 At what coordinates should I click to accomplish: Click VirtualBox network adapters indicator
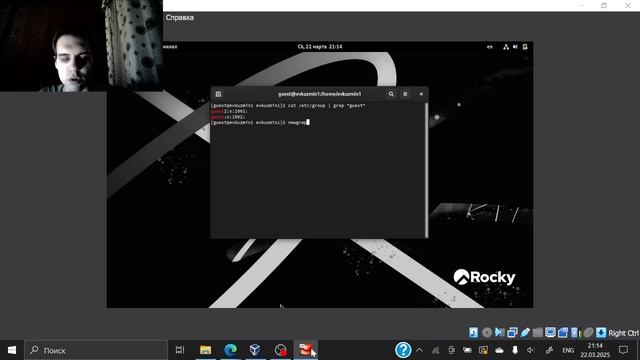tap(512, 333)
